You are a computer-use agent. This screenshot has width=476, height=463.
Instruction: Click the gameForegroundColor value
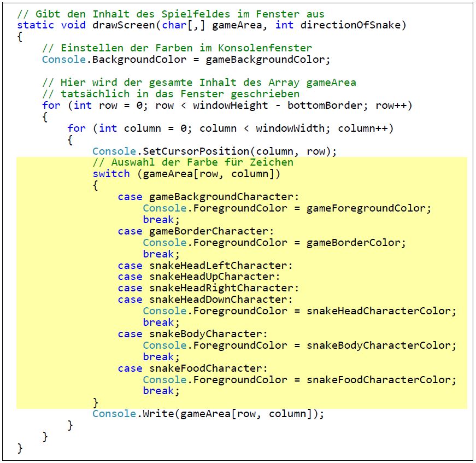click(369, 208)
